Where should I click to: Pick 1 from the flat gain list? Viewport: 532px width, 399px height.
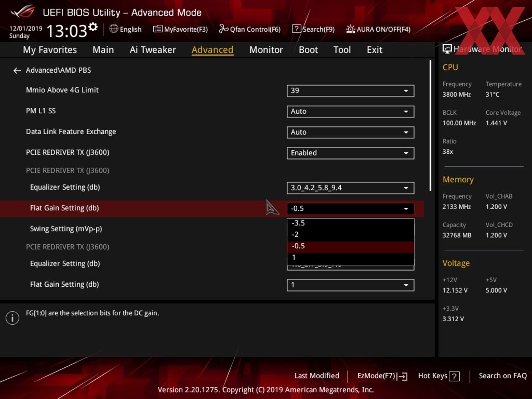point(350,257)
